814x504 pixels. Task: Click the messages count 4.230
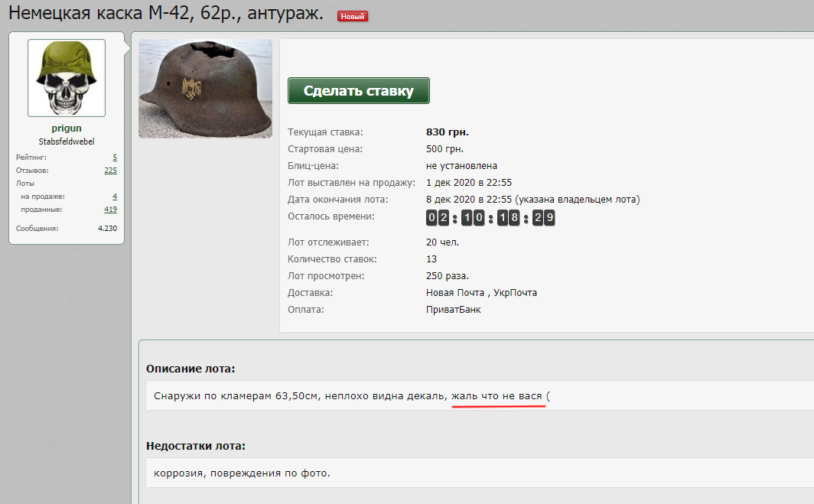[x=107, y=228]
